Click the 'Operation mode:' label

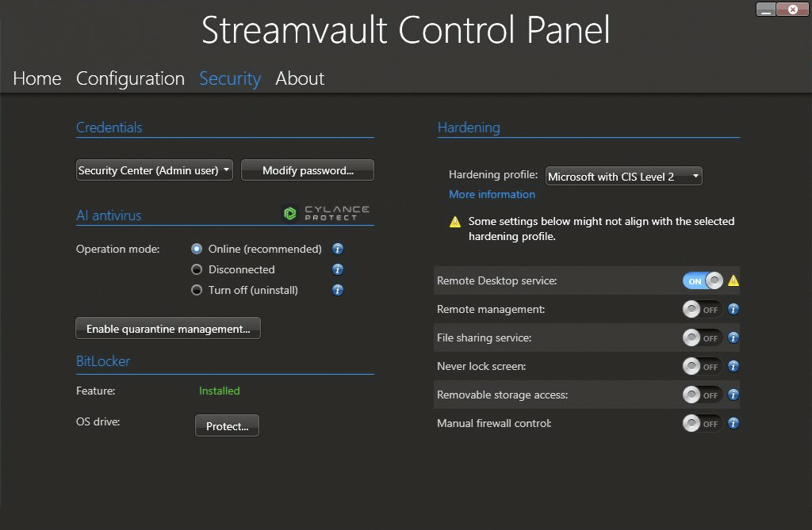(117, 249)
